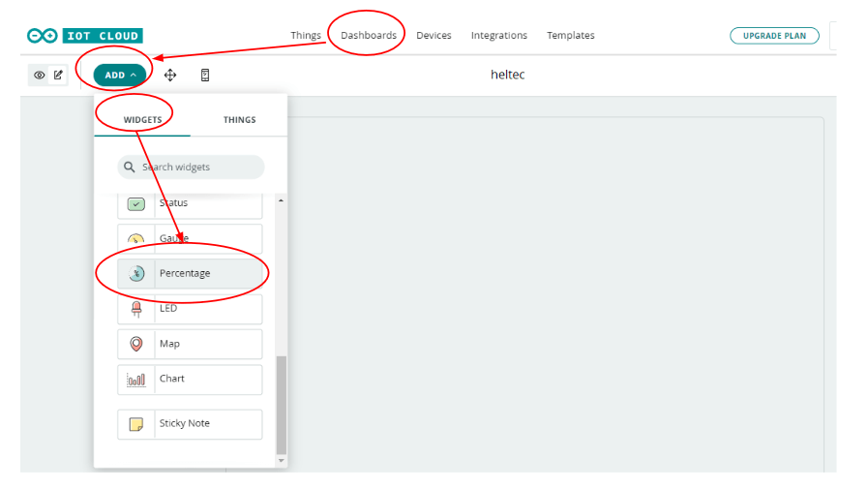Click the arrange widgets move icon
This screenshot has width=868, height=489.
[170, 75]
